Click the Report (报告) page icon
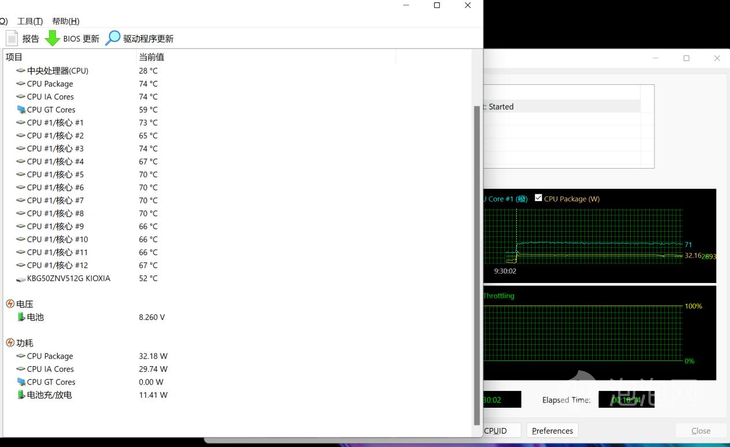Screen dimensions: 730x447 [x=12, y=38]
